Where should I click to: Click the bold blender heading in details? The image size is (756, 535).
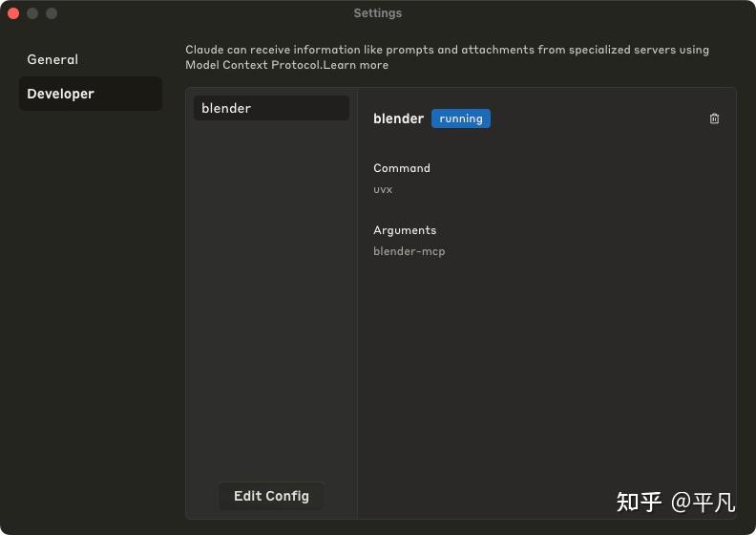tap(398, 118)
